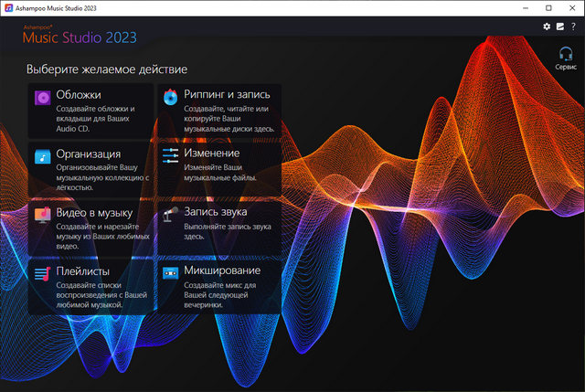Click the Ashampoo app icon in title bar

pos(8,7)
